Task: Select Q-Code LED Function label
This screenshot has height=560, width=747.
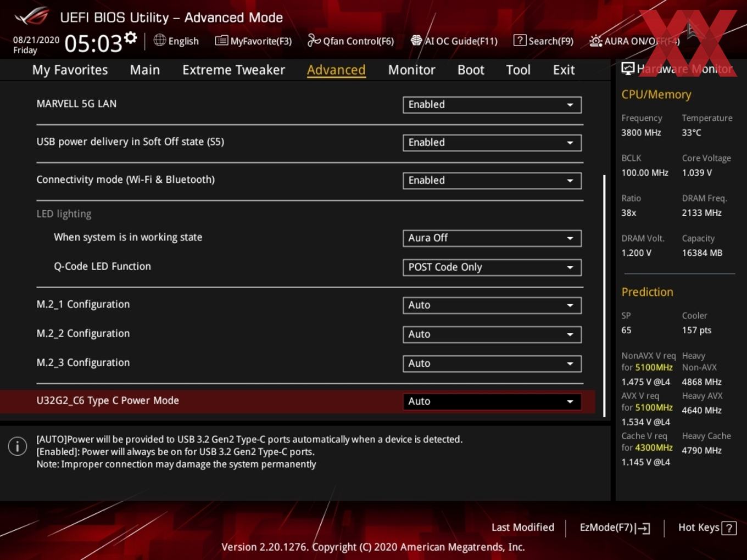Action: point(102,266)
